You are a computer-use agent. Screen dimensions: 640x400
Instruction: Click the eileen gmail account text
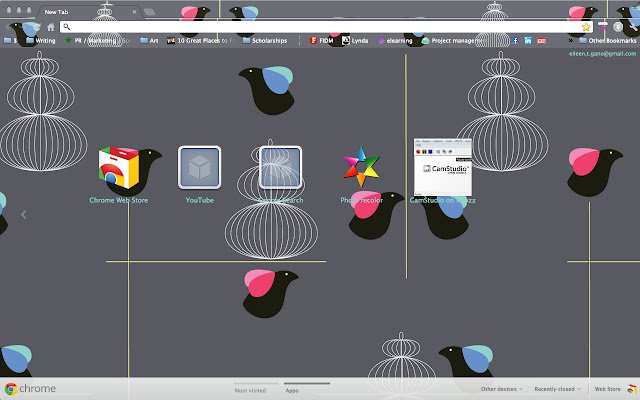click(602, 53)
